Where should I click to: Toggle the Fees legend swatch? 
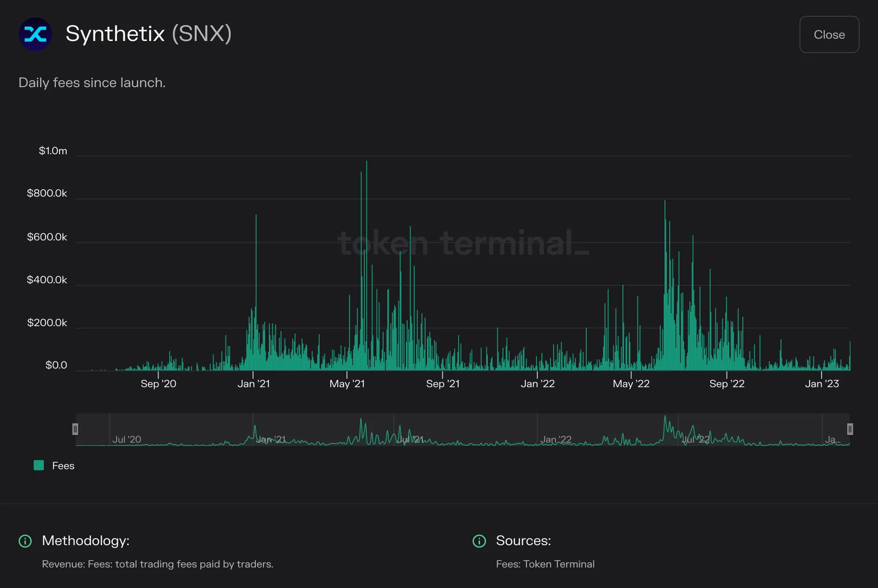click(x=39, y=465)
